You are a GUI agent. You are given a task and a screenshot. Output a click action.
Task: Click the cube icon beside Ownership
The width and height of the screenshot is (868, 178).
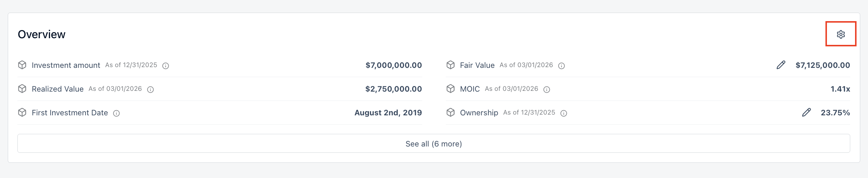pos(450,112)
